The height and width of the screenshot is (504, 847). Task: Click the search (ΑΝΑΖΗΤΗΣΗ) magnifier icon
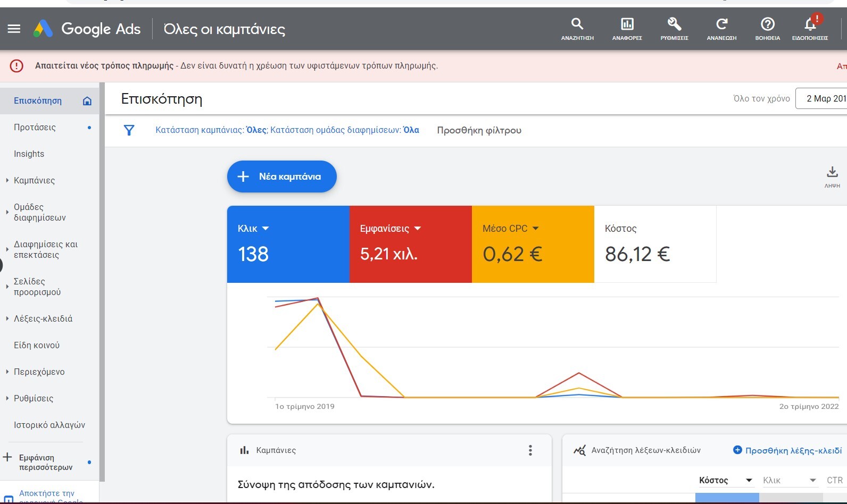click(x=577, y=24)
